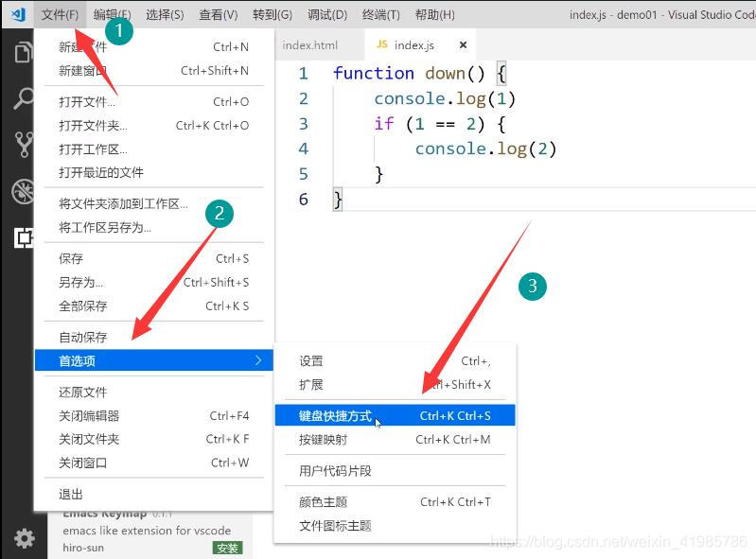Choose 关闭编辑器 menu entry

coord(154,416)
